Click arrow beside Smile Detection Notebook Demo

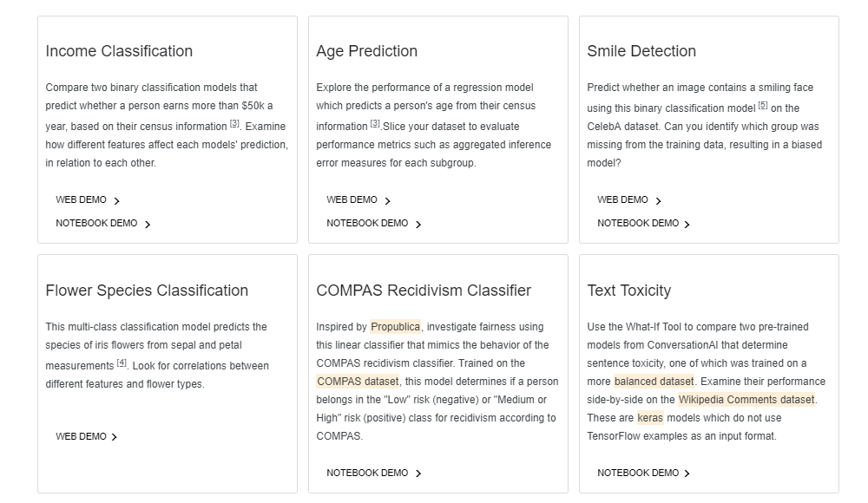(687, 225)
